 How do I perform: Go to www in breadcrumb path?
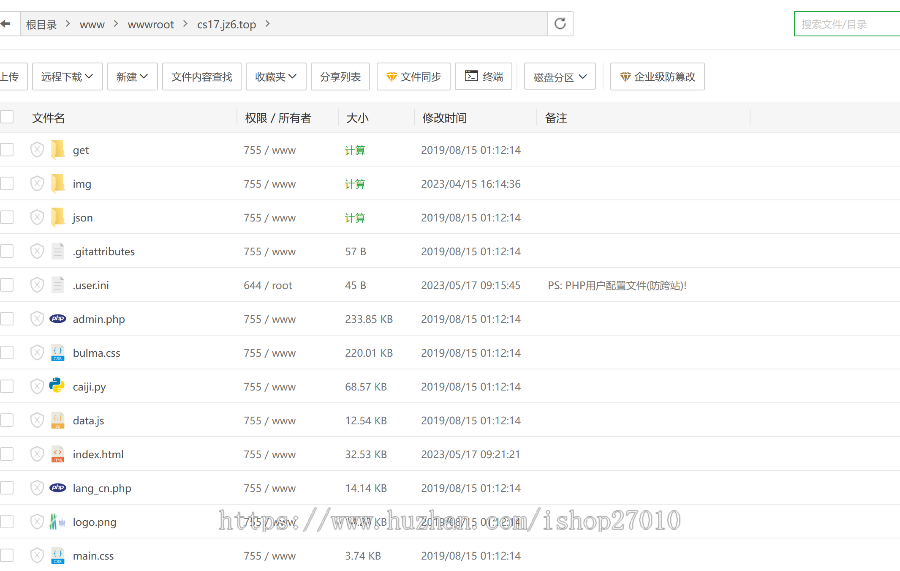[x=92, y=25]
